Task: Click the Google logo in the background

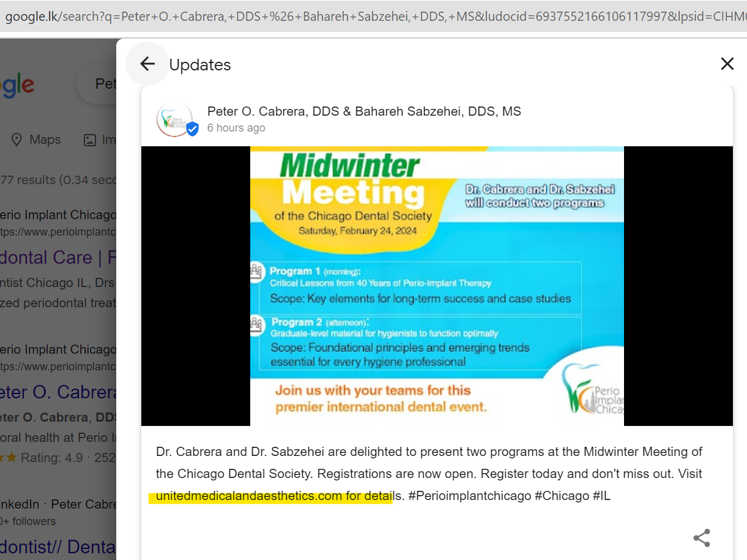Action: [17, 84]
